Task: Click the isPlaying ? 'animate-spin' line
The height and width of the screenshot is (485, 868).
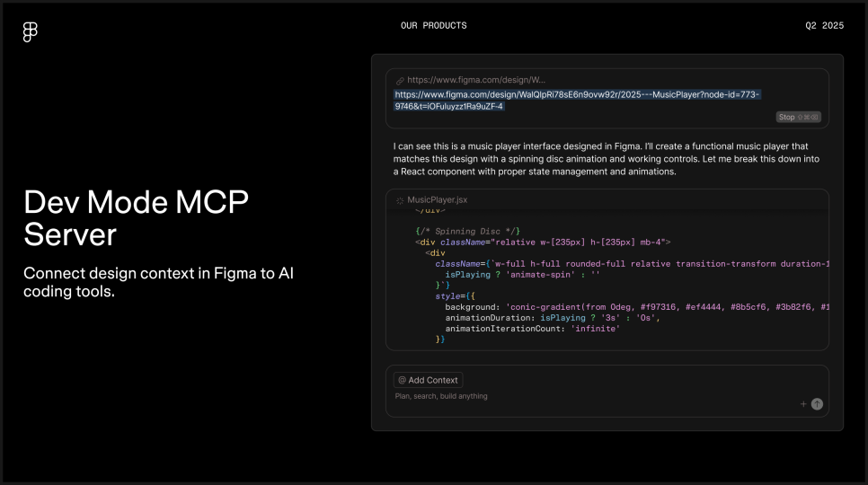Action: tap(523, 274)
